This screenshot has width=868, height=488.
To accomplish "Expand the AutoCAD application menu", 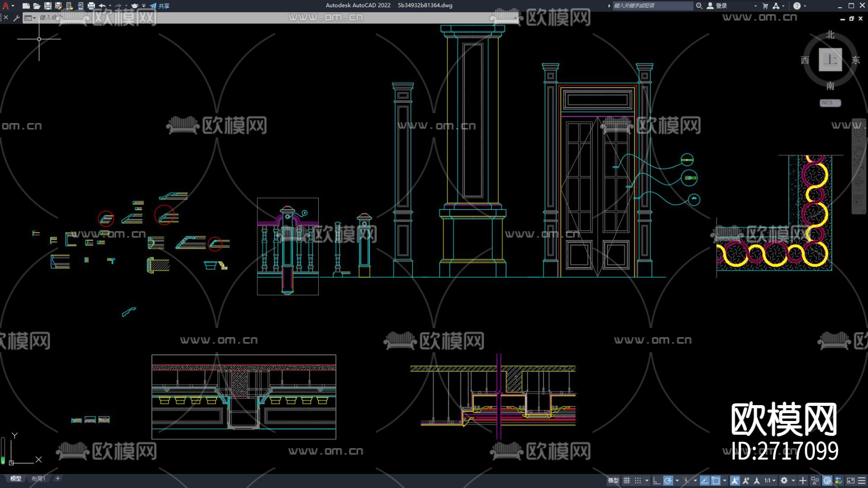I will click(6, 6).
